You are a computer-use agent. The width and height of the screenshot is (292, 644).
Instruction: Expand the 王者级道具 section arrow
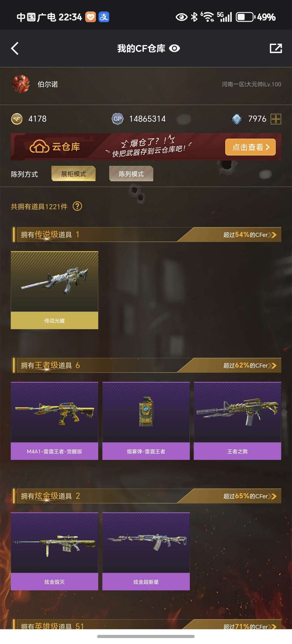click(x=274, y=366)
